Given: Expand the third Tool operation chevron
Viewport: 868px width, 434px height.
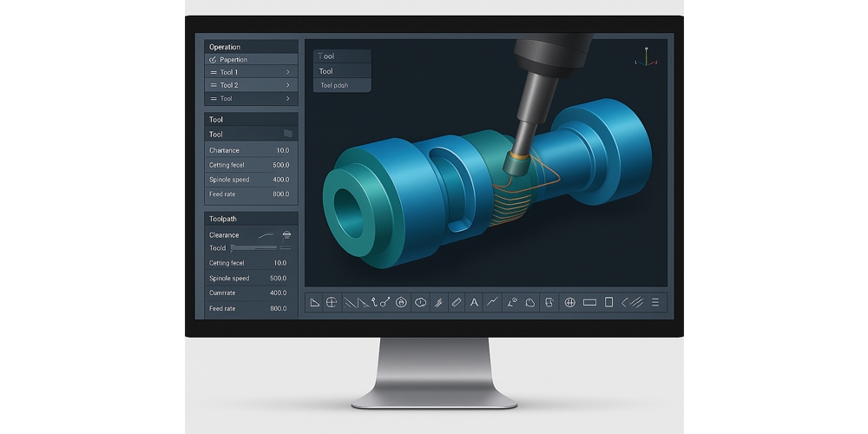Looking at the screenshot, I should coord(287,99).
